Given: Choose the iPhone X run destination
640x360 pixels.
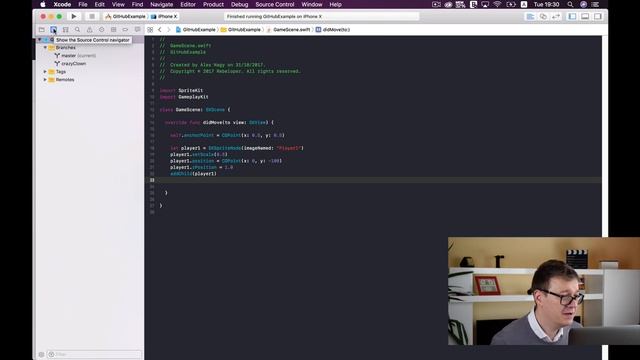Looking at the screenshot, I should point(164,16).
